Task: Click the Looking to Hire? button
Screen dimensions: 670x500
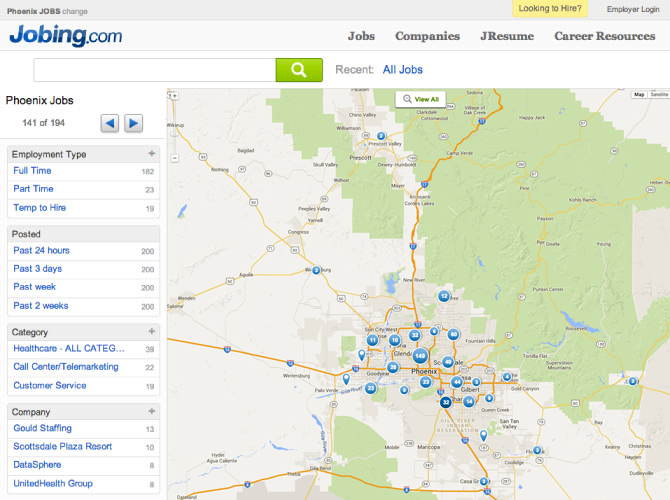Action: [550, 9]
